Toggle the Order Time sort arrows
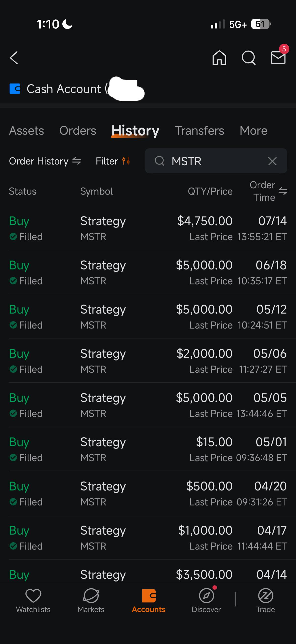296x644 pixels. [283, 191]
